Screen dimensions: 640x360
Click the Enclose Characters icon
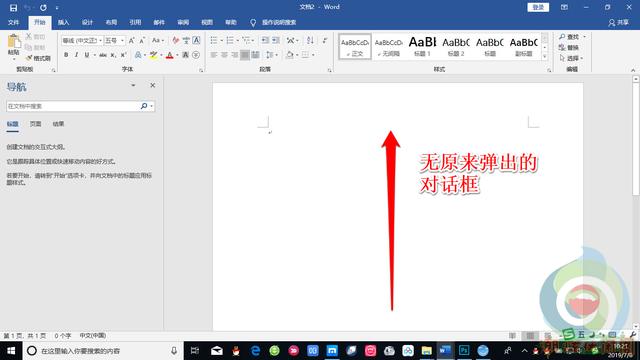196,55
